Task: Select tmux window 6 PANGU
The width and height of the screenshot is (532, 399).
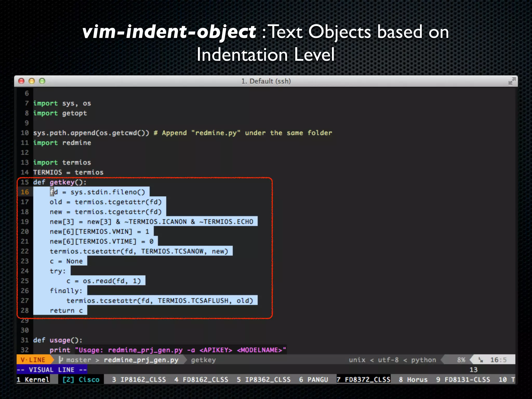Action: [x=314, y=380]
